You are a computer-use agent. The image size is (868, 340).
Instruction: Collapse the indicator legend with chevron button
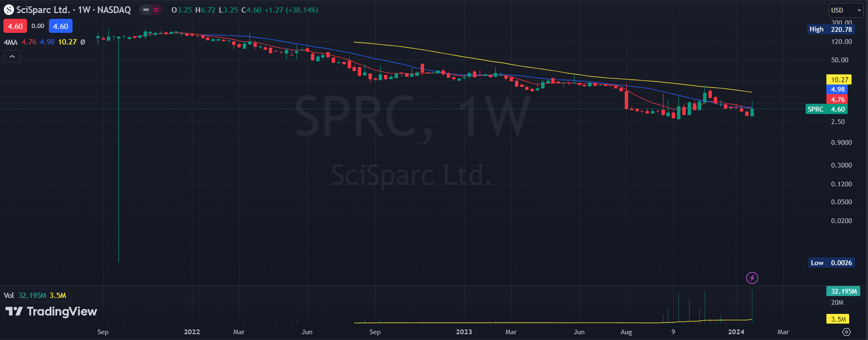pyautogui.click(x=12, y=57)
